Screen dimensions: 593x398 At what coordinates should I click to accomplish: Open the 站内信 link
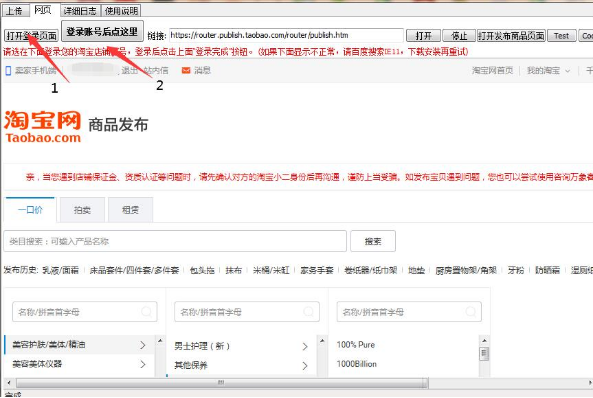[156, 70]
